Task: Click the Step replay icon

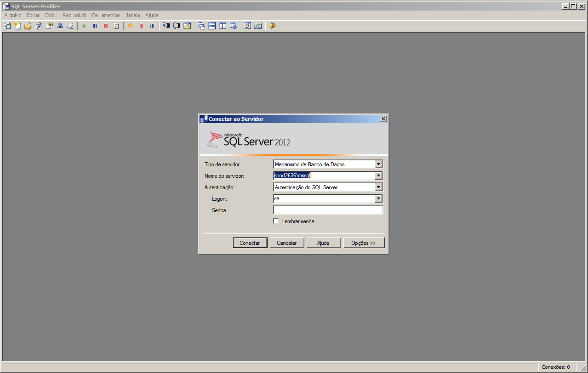Action: [166, 26]
